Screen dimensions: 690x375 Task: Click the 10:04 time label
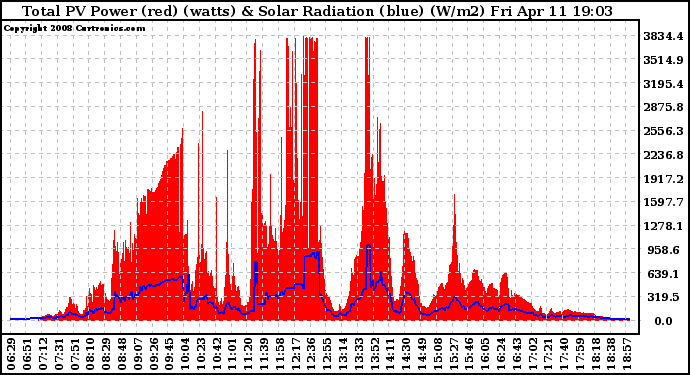pos(185,354)
